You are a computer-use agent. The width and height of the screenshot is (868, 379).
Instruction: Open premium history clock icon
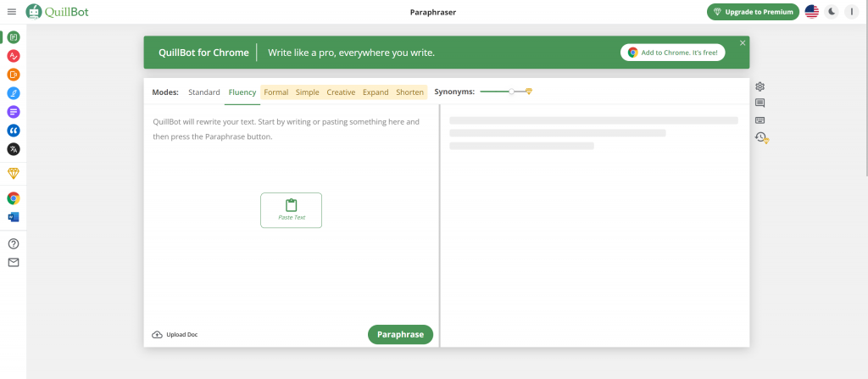coord(762,137)
